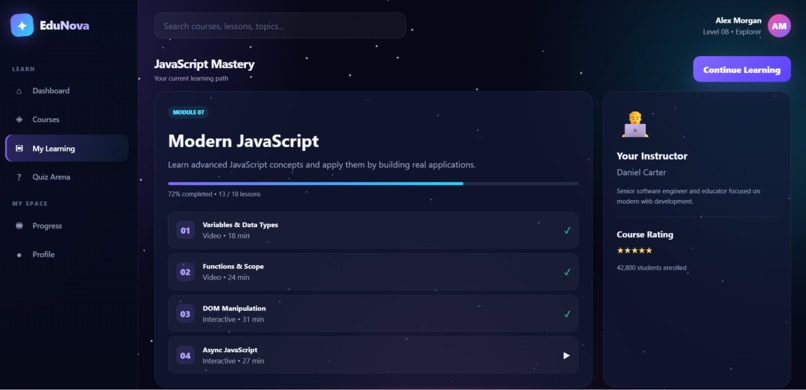Click the Dashboard home icon
This screenshot has width=806, height=390.
(x=20, y=91)
